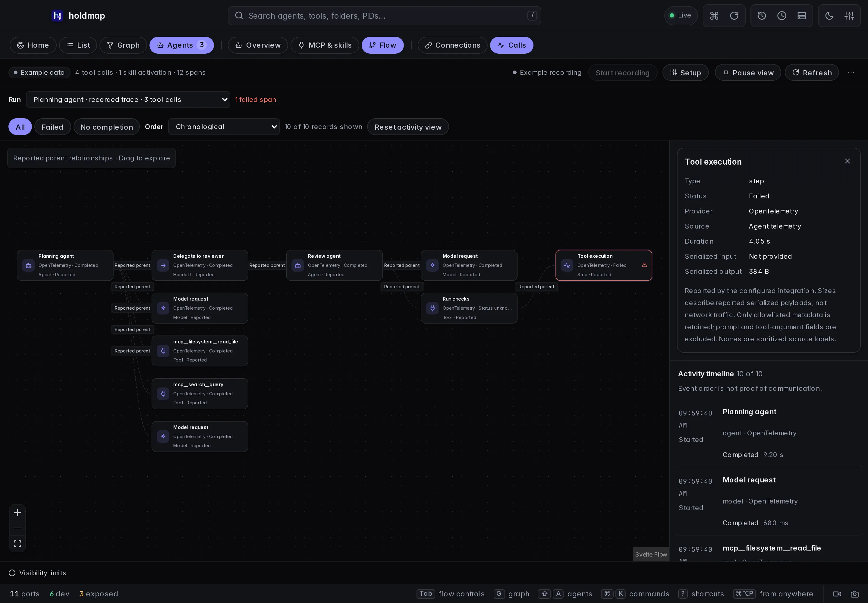Switch to the Home tab
This screenshot has height=603, width=868.
pos(33,45)
